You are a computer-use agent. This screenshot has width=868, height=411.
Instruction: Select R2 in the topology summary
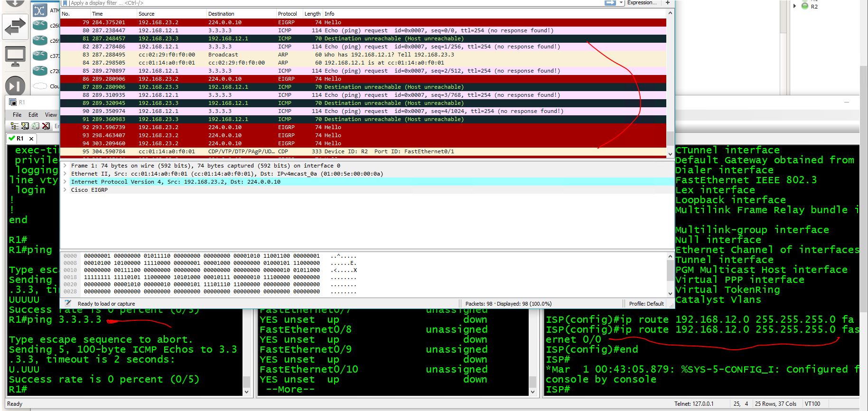click(814, 6)
